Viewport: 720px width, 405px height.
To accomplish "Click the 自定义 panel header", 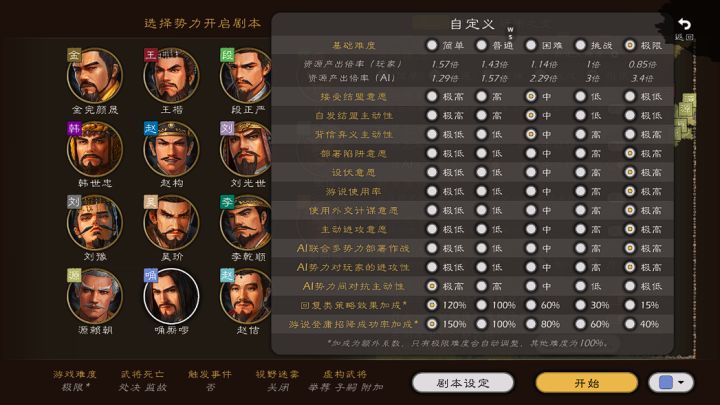I will 472,24.
